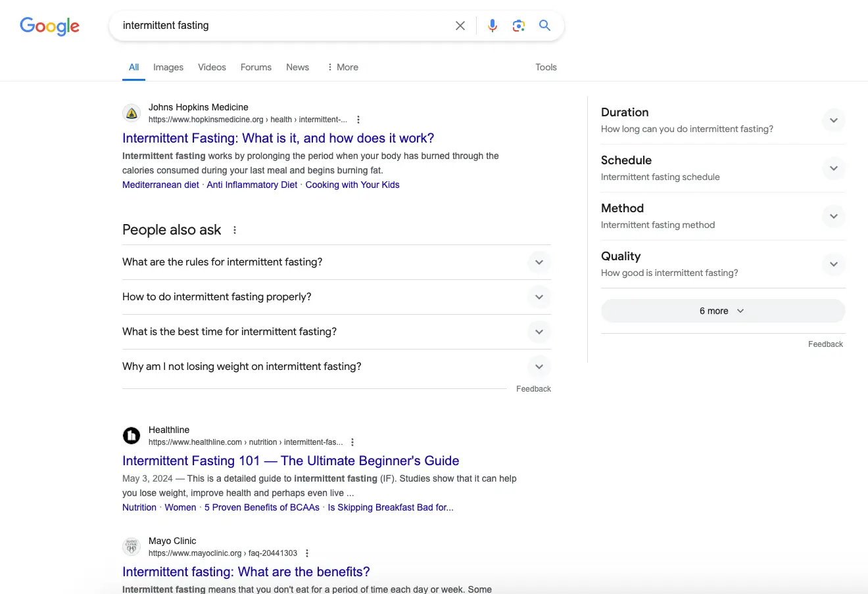Click 'How long can you do intermittent fasting?'
This screenshot has width=868, height=594.
687,129
